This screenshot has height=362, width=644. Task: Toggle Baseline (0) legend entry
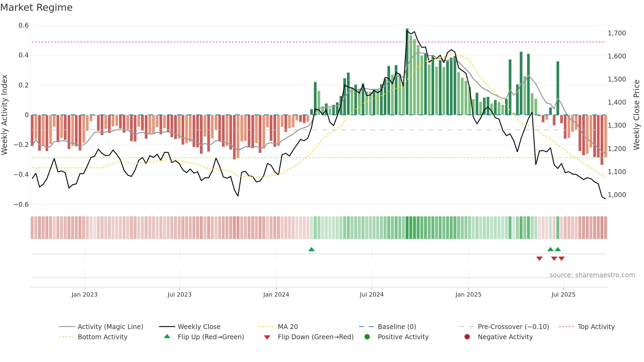[387, 327]
